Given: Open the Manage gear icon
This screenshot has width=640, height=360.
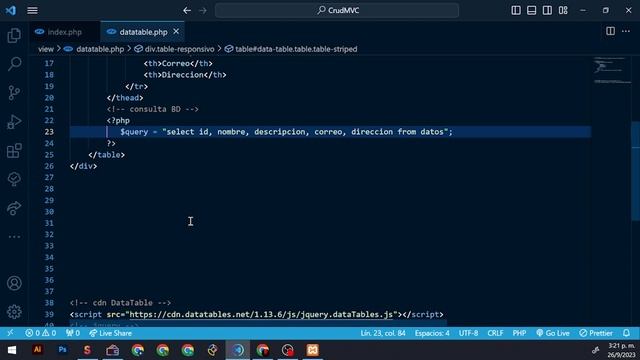Looking at the screenshot, I should pyautogui.click(x=14, y=311).
